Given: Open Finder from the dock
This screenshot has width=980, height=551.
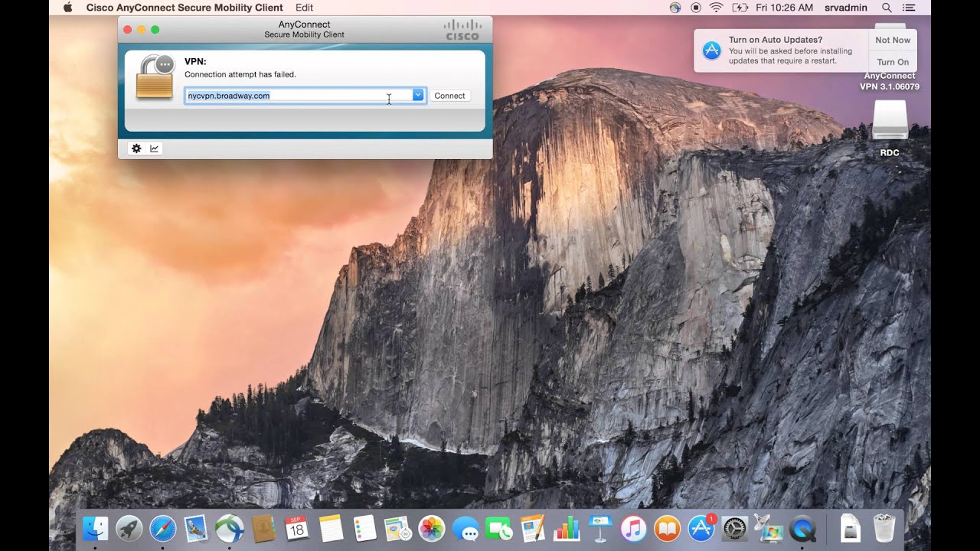Looking at the screenshot, I should tap(96, 528).
